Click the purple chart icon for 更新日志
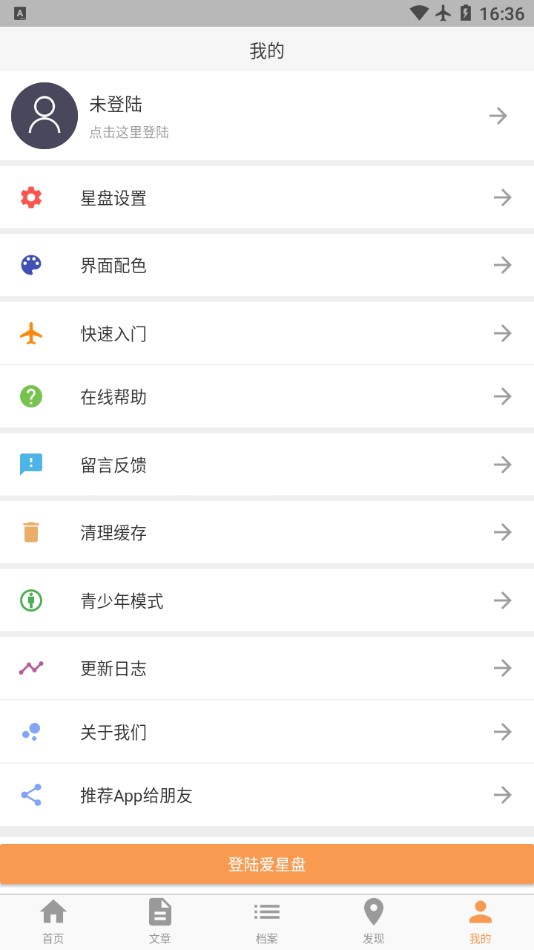The width and height of the screenshot is (534, 950). click(x=31, y=668)
